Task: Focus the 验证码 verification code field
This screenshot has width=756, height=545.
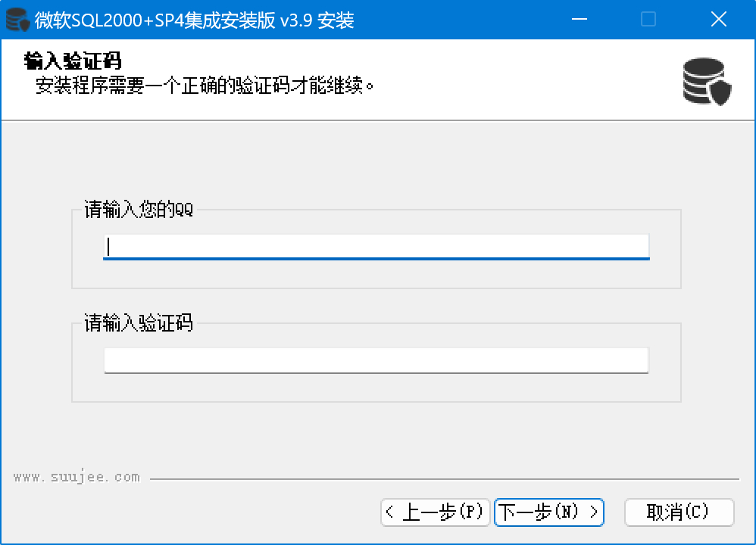Action: pyautogui.click(x=376, y=360)
